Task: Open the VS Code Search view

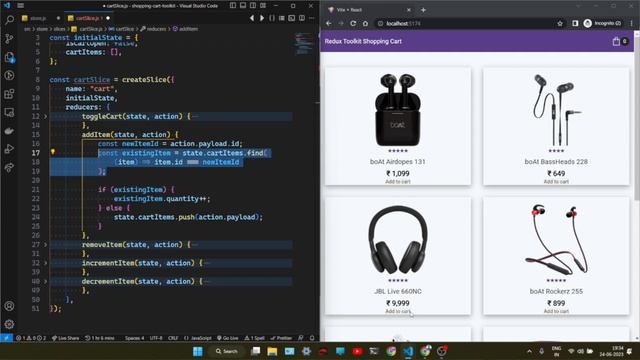Action: [9, 20]
